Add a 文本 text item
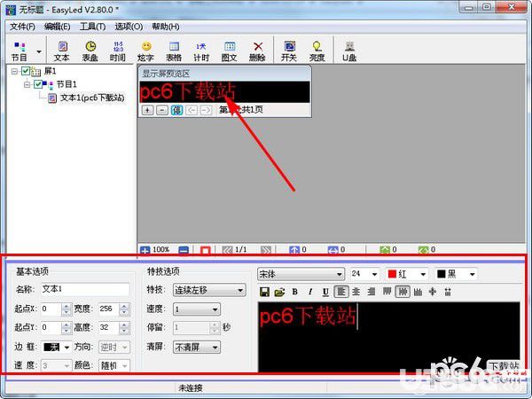Image resolution: width=532 pixels, height=399 pixels. tap(62, 51)
